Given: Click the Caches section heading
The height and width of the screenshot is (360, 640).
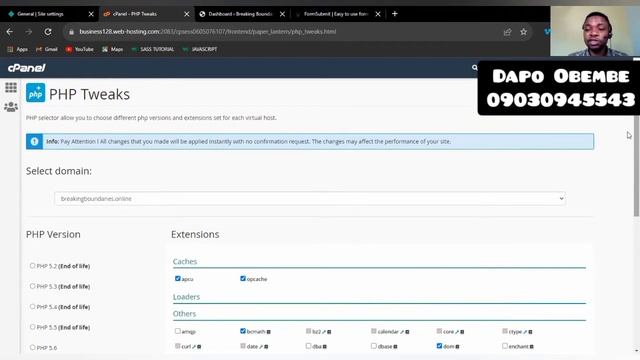Looking at the screenshot, I should click(185, 262).
